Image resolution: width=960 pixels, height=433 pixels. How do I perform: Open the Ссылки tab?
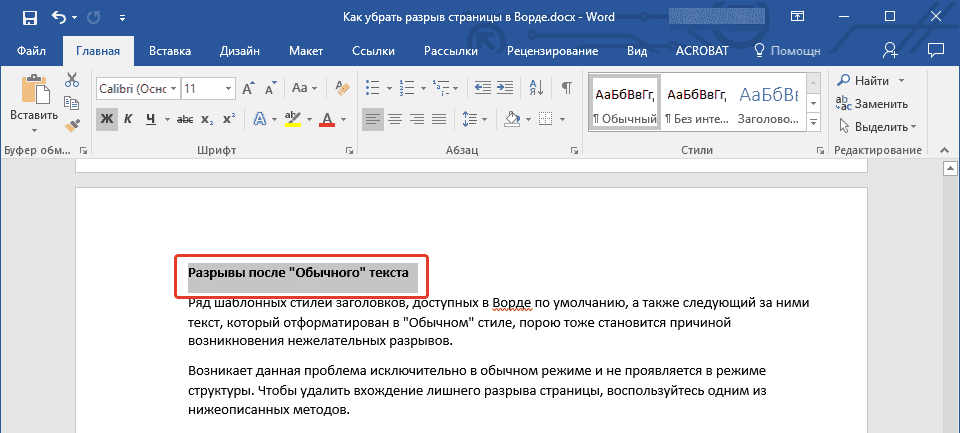coord(373,51)
